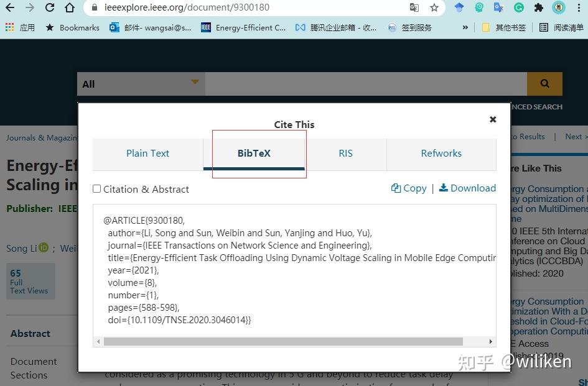
Task: Click the author line in the citation
Action: (240, 233)
